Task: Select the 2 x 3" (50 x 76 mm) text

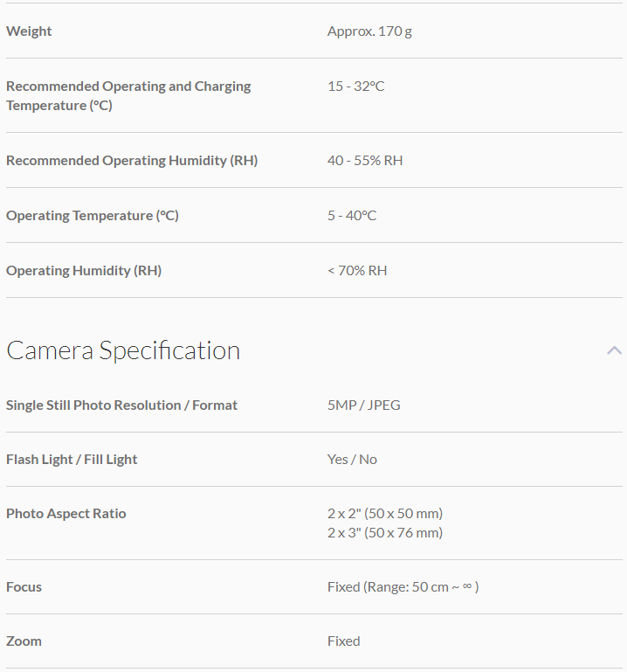Action: point(384,533)
